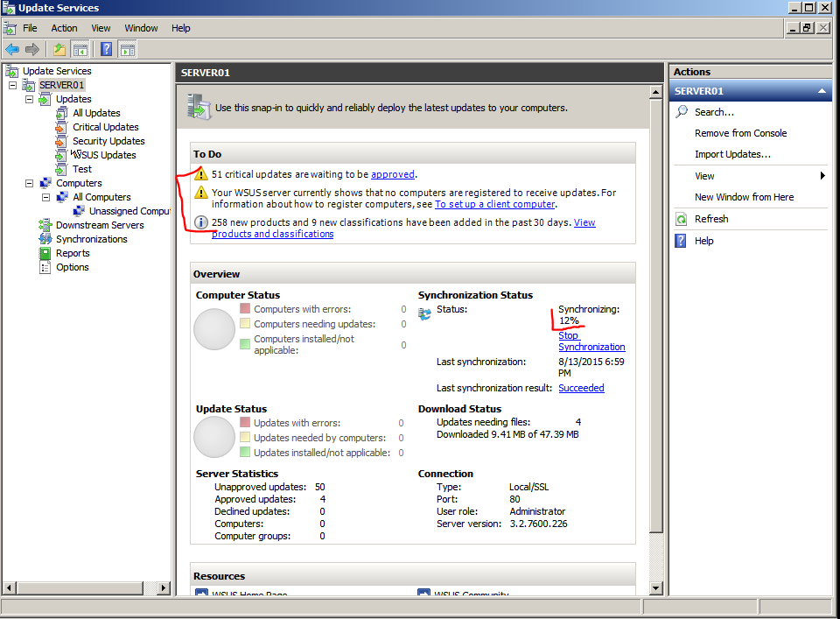Screen dimensions: 840x619
Task: Click the Search magnifier icon in Actions
Action: 682,112
